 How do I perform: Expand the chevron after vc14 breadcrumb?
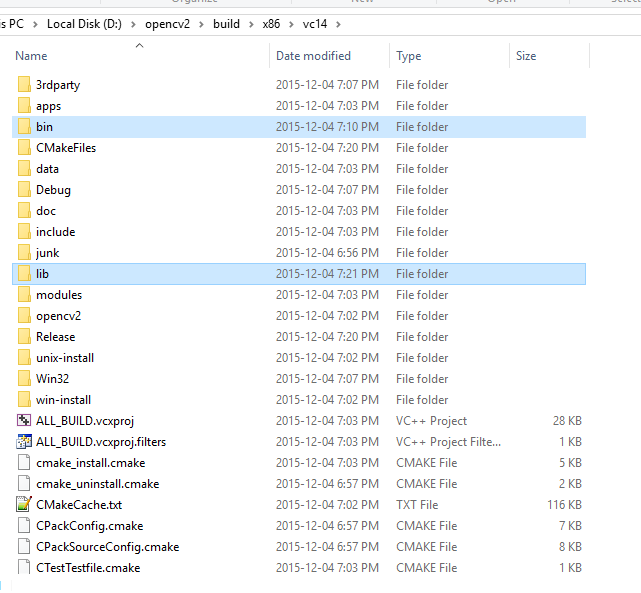[338, 25]
